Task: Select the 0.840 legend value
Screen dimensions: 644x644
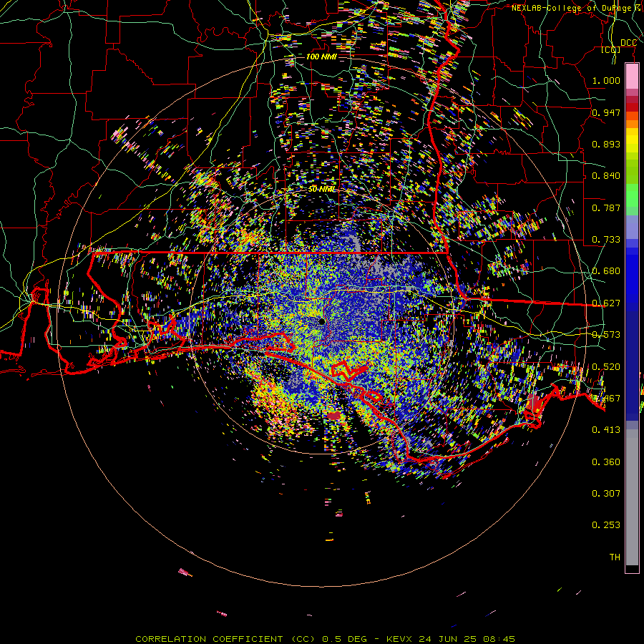Action: click(x=606, y=176)
